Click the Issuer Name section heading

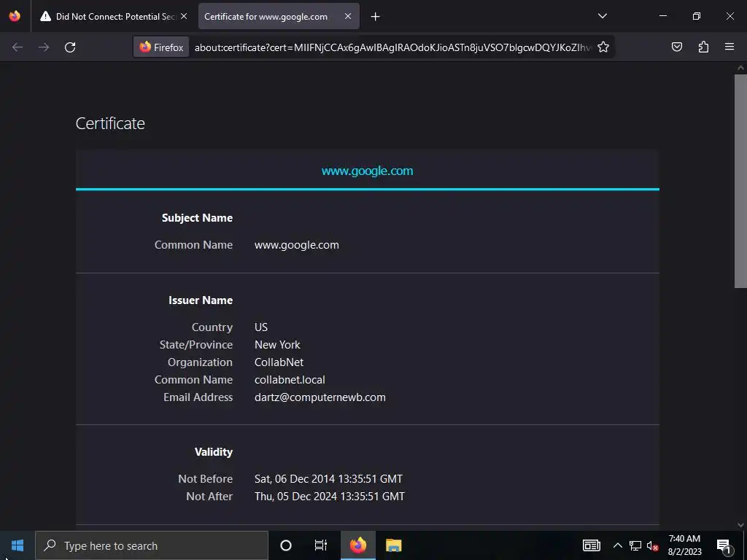pos(201,300)
